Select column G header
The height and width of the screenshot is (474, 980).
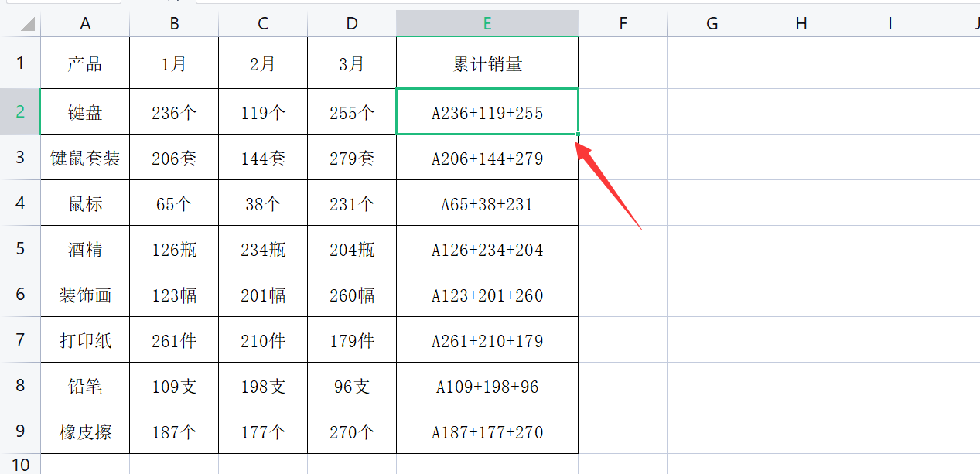point(712,24)
